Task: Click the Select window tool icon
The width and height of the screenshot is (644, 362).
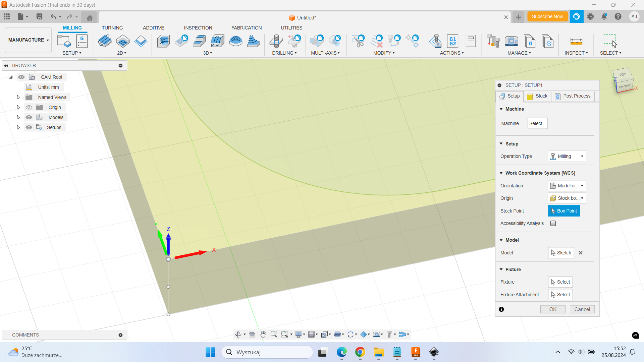Action: click(x=610, y=41)
